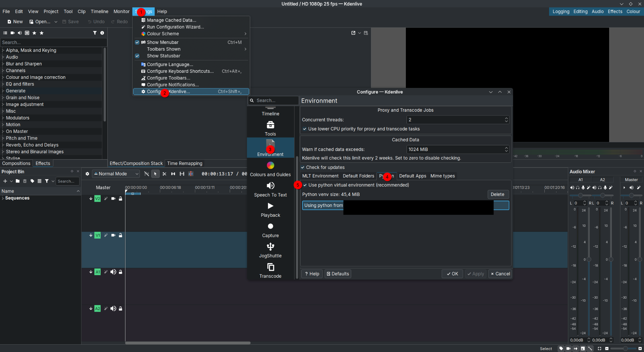Screen dimensions: 644x352
Task: Open the Help menu
Action: click(162, 11)
